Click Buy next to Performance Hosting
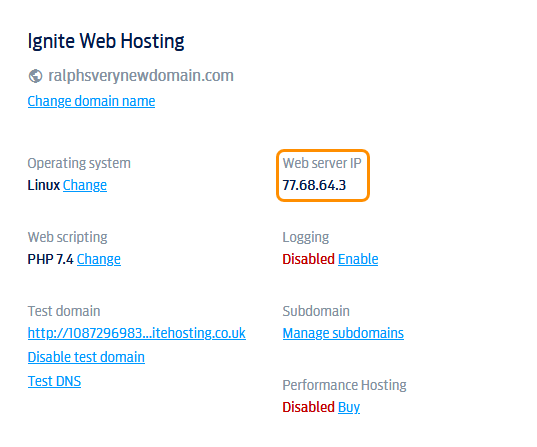 [x=349, y=407]
